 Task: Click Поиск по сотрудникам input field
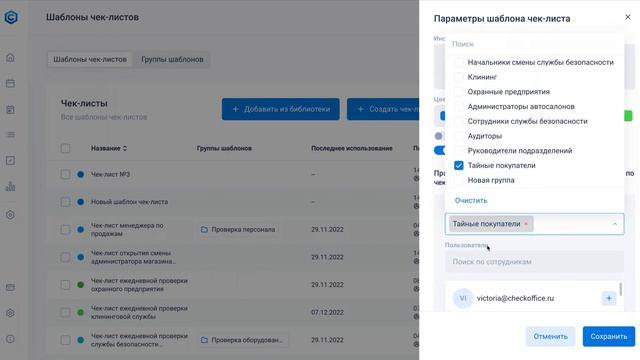[x=534, y=262]
